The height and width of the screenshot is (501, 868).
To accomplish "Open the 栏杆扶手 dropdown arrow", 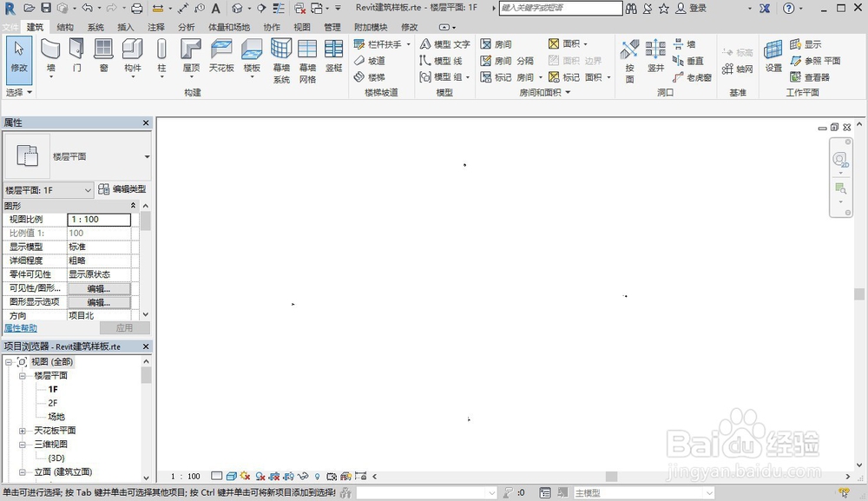I will (x=409, y=43).
